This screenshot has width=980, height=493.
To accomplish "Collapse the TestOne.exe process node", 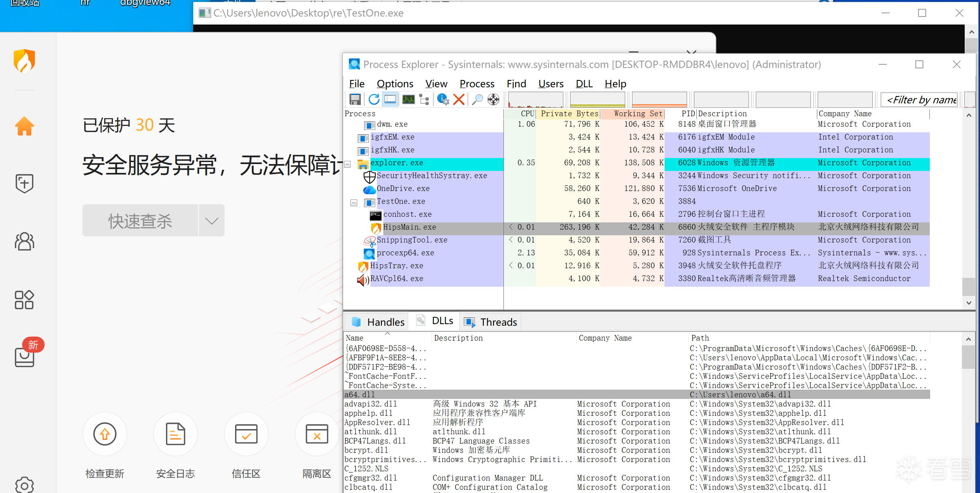I will (354, 203).
